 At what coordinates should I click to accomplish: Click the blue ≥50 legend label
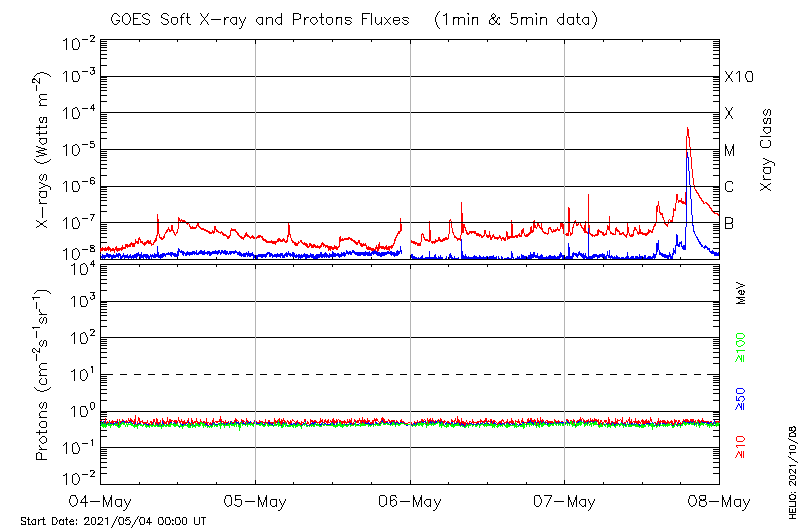tap(741, 398)
